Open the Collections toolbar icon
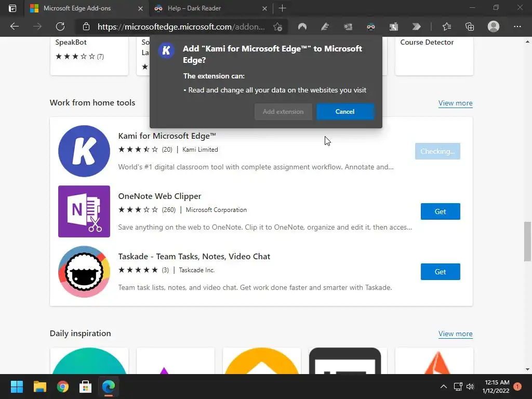Viewport: 532px width, 399px height. (470, 26)
